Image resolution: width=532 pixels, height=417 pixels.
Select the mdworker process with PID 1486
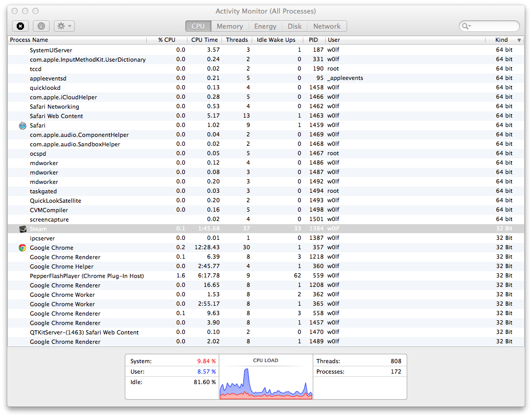point(266,163)
